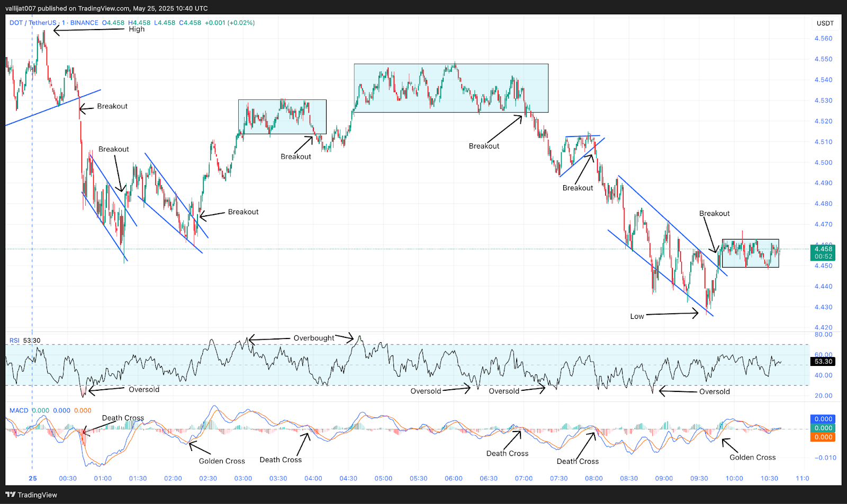The image size is (847, 504).
Task: Click the 40.00 level on the RSI axis
Action: [823, 375]
